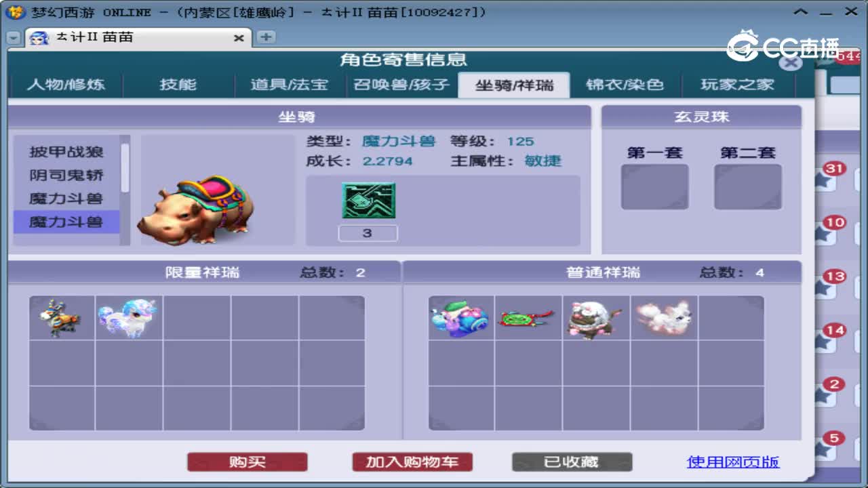Click the 购买 purchase button

[247, 462]
